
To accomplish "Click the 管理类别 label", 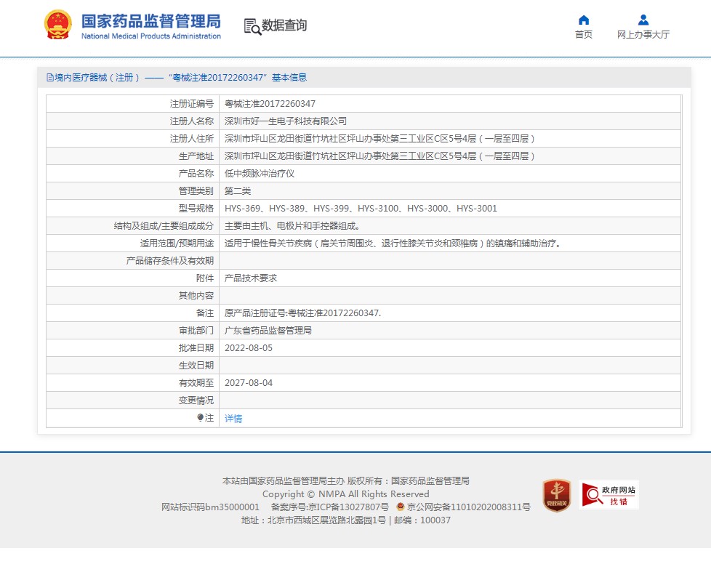I will coord(196,191).
